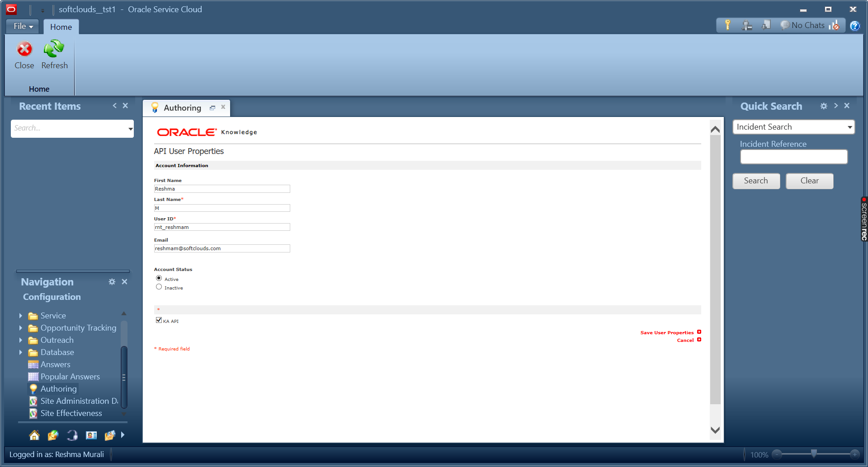Click the Save User Properties link

[x=667, y=333]
